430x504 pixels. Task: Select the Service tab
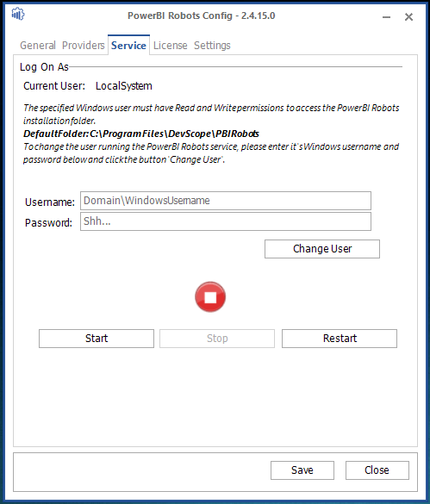[x=128, y=46]
